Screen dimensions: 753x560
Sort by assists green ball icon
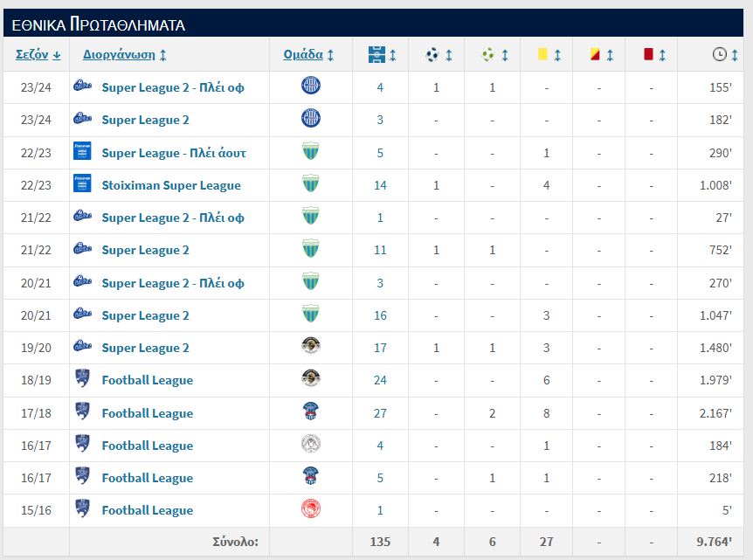pyautogui.click(x=488, y=55)
